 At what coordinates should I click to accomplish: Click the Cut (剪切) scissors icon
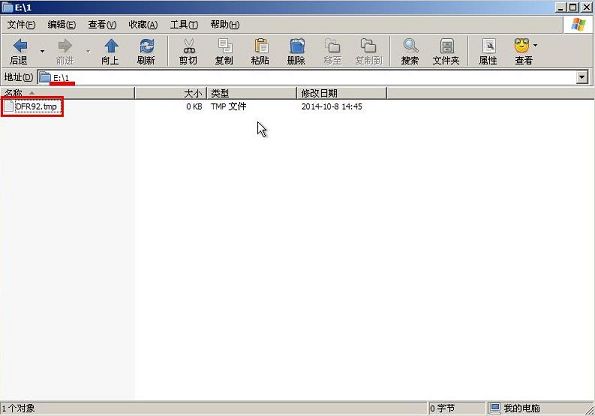pos(189,46)
